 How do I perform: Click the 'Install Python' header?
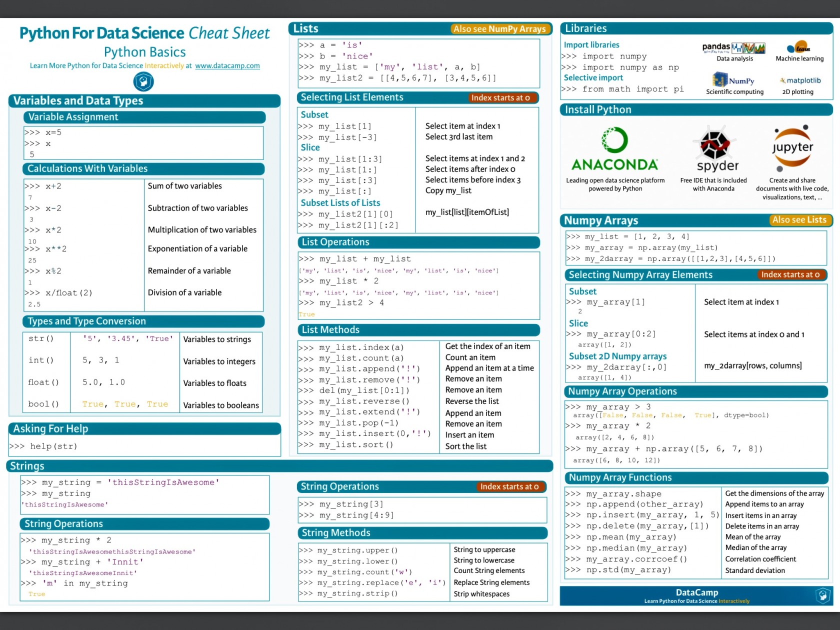tap(696, 110)
